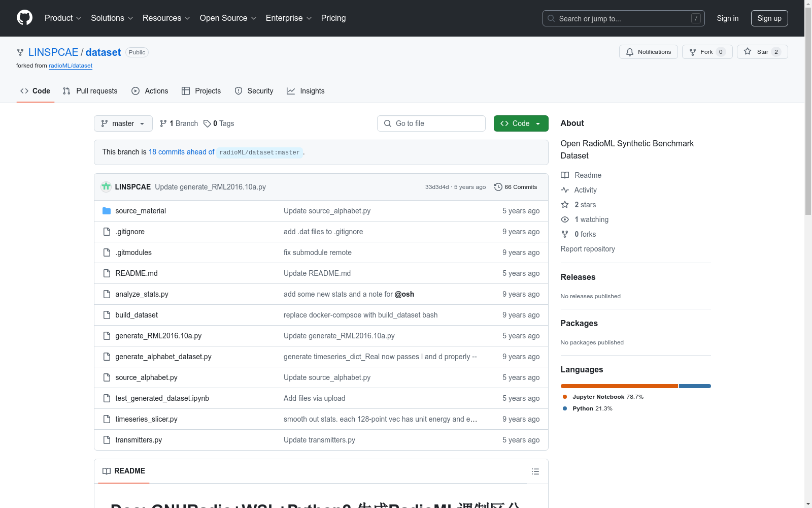Click the Go to file input
This screenshot has width=812, height=508.
431,123
